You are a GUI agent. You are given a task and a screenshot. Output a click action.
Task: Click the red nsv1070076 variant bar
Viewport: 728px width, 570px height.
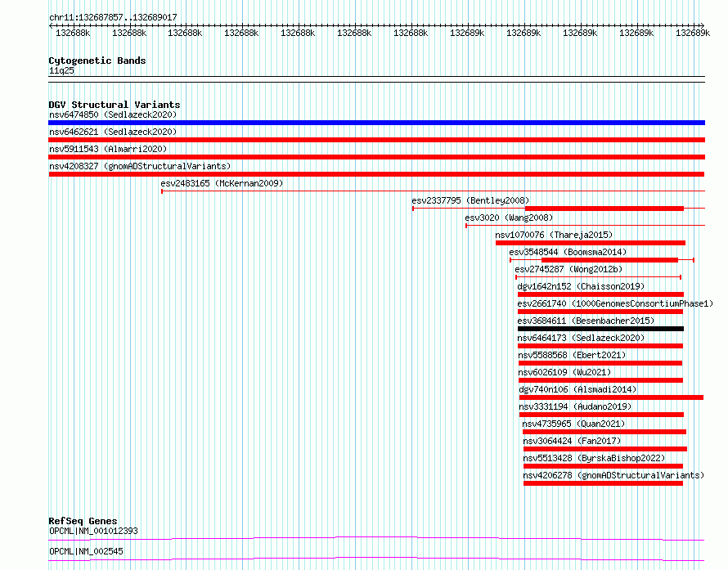[x=591, y=243]
